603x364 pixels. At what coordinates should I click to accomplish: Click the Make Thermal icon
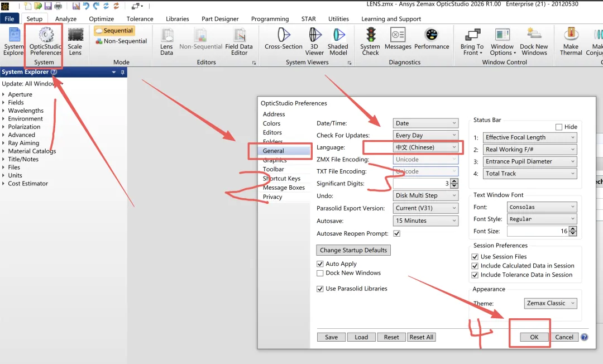coord(571,41)
